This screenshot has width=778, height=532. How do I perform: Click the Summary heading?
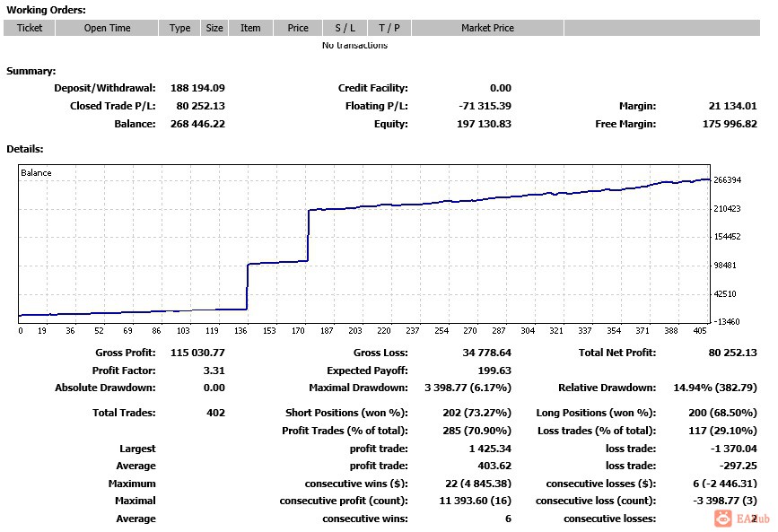pyautogui.click(x=31, y=71)
